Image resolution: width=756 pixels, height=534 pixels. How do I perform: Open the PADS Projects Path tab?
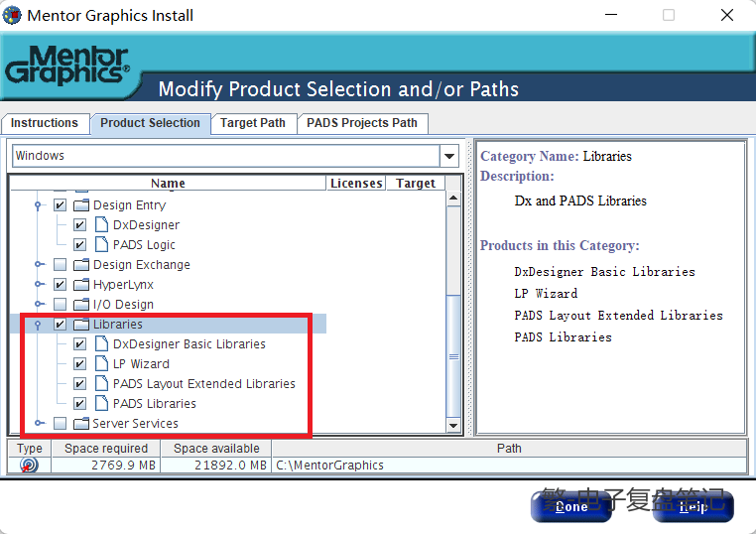click(361, 123)
